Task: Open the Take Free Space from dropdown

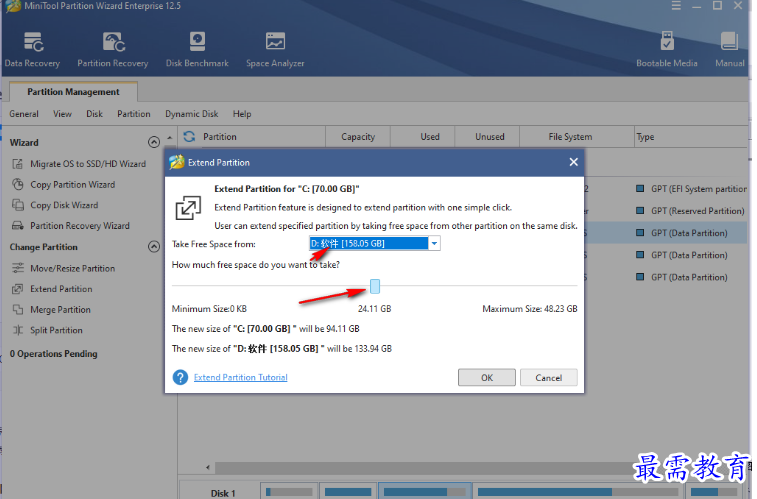Action: [x=434, y=243]
